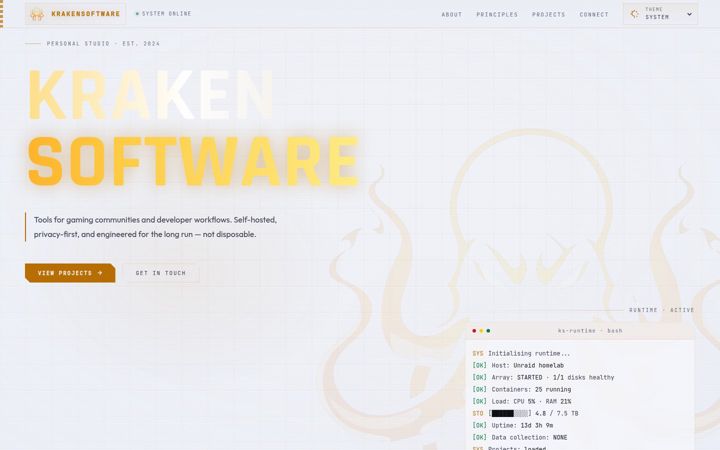Image resolution: width=720 pixels, height=450 pixels.
Task: Click the 'Initialising runtime...' terminal line
Action: [x=521, y=354]
